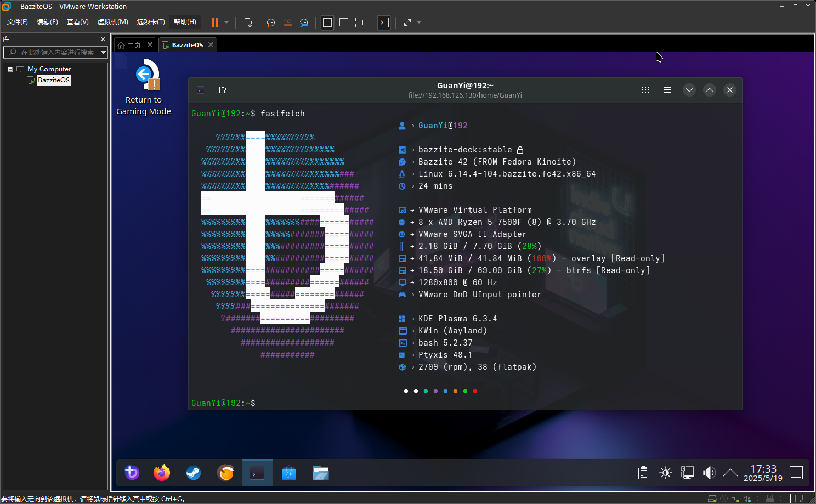Toggle the VMware library sidebar view
The image size is (816, 504).
[327, 22]
